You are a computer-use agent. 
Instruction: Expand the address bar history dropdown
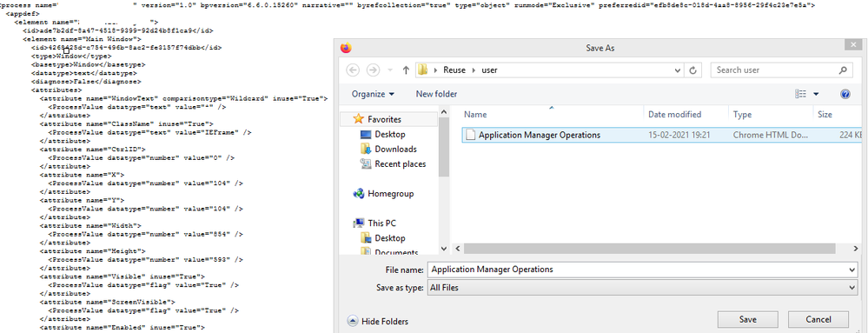679,70
